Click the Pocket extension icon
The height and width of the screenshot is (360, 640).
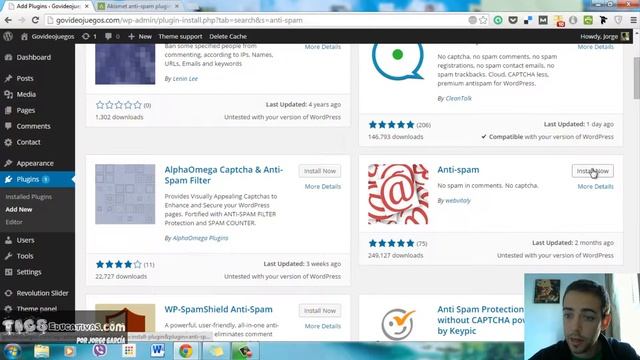coord(513,20)
